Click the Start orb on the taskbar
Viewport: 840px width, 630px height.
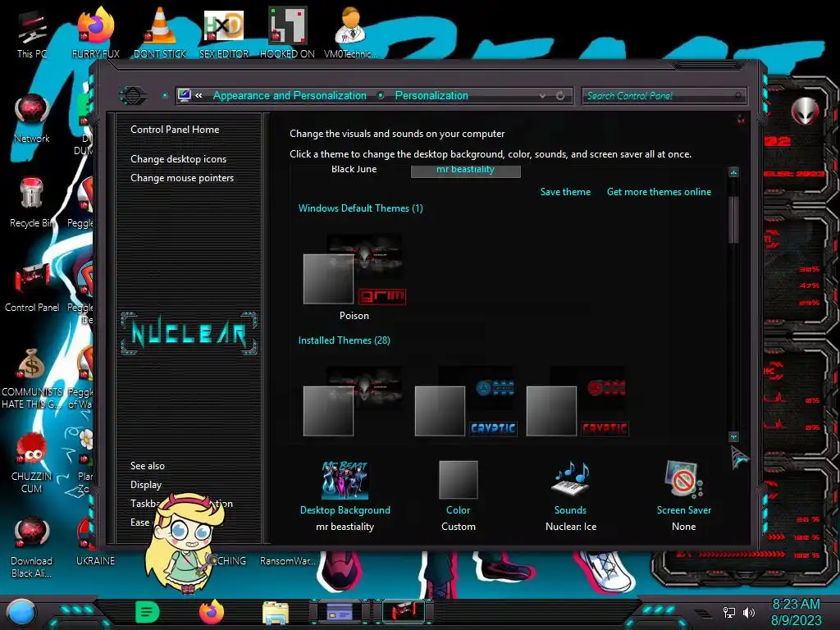21,613
